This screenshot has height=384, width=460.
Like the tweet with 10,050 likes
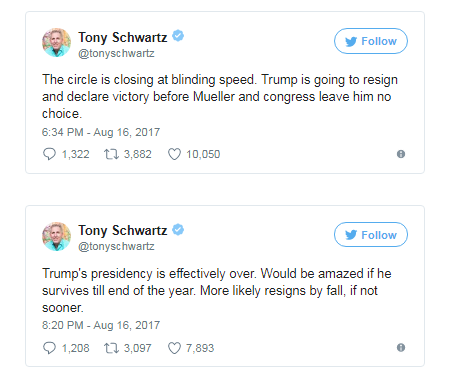(x=174, y=154)
